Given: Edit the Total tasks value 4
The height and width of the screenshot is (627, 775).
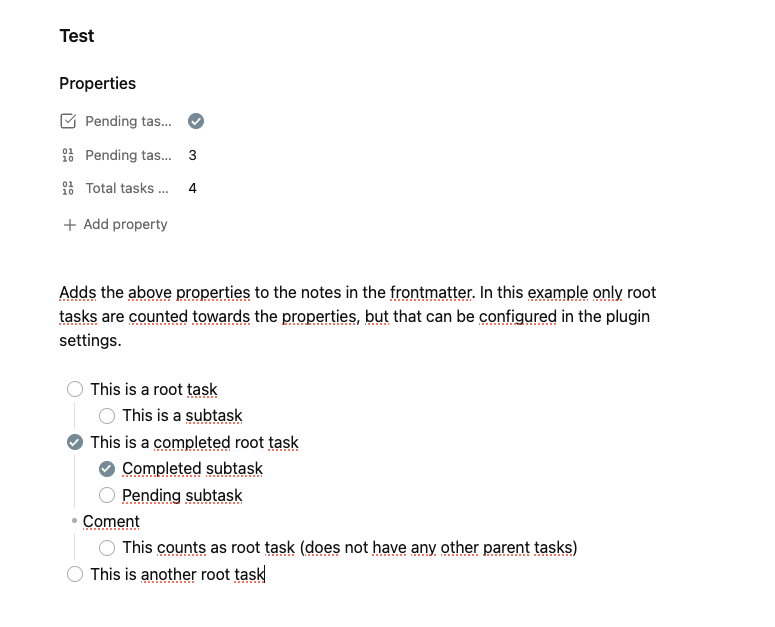Looking at the screenshot, I should [192, 188].
